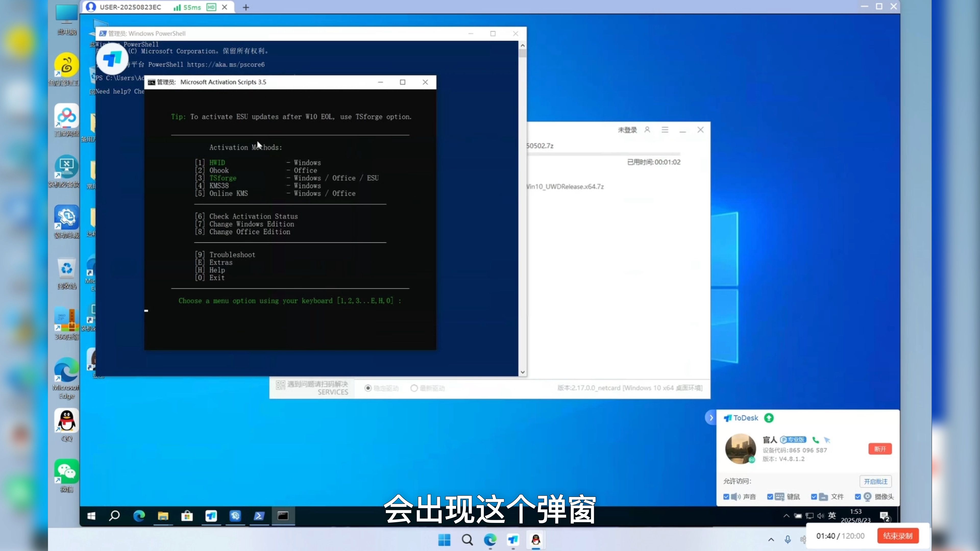Image resolution: width=980 pixels, height=551 pixels.
Task: Add a new session tab with plus
Action: click(246, 7)
